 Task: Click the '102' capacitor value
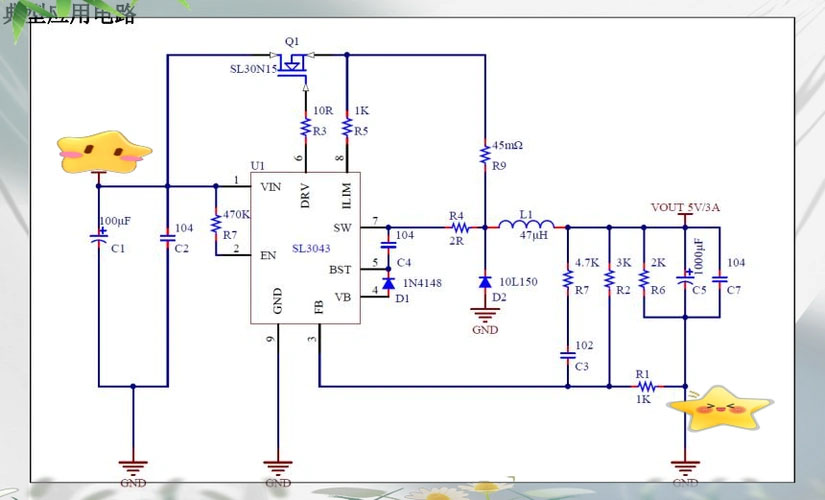585,345
